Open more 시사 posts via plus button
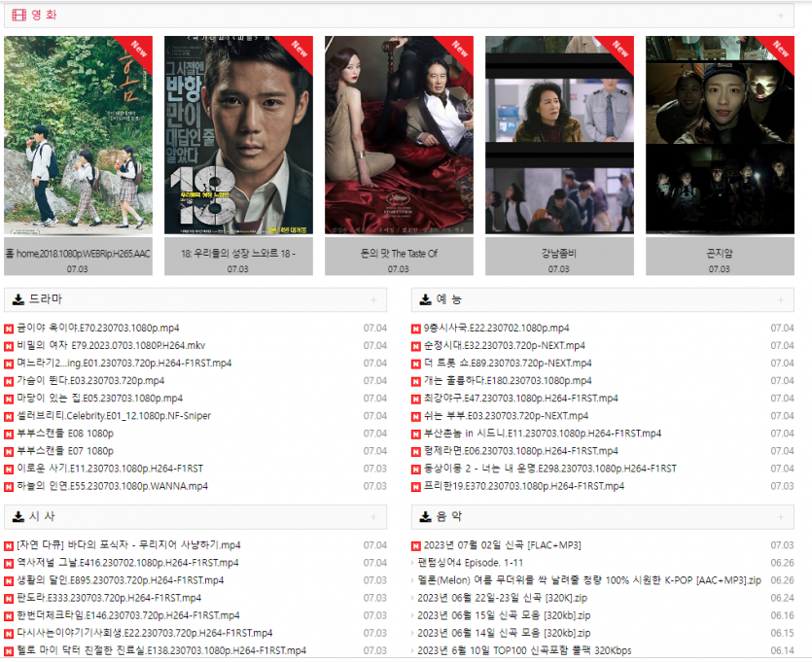This screenshot has height=662, width=812. pos(373,518)
